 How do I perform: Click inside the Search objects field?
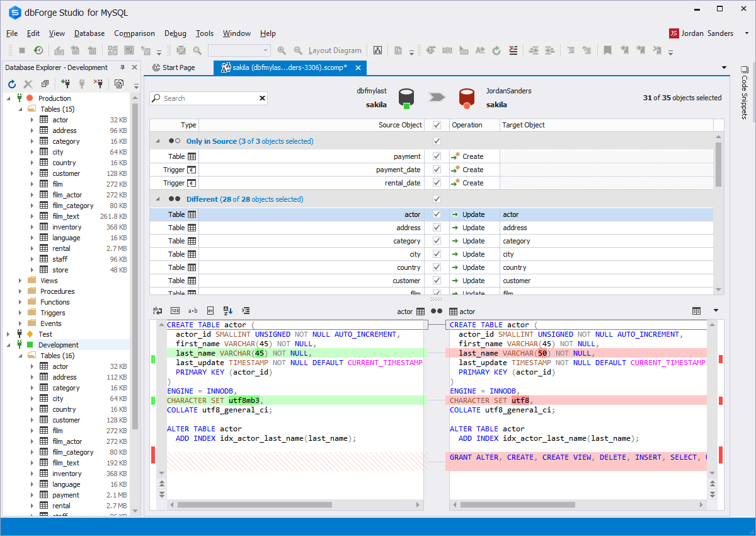tap(208, 98)
